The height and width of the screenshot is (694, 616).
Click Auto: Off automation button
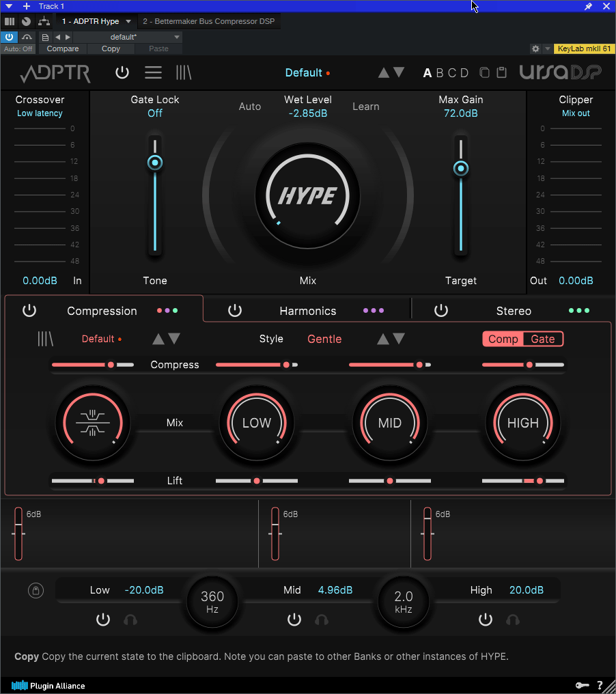pos(18,48)
